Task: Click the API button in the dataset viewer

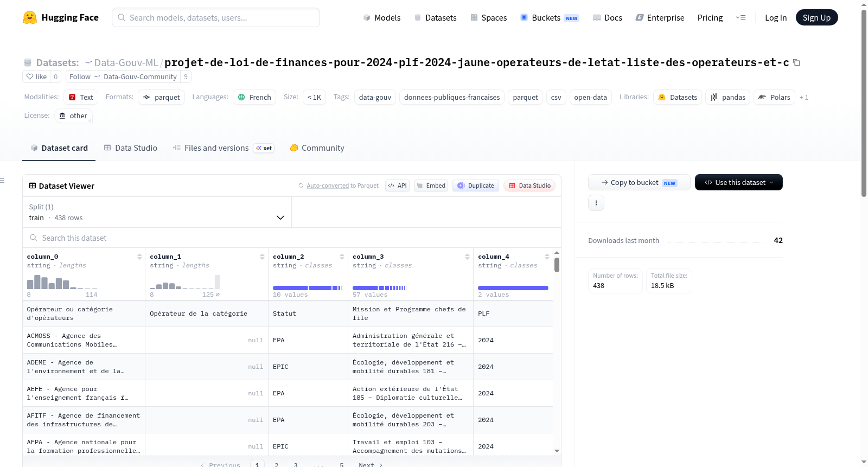Action: (x=397, y=185)
